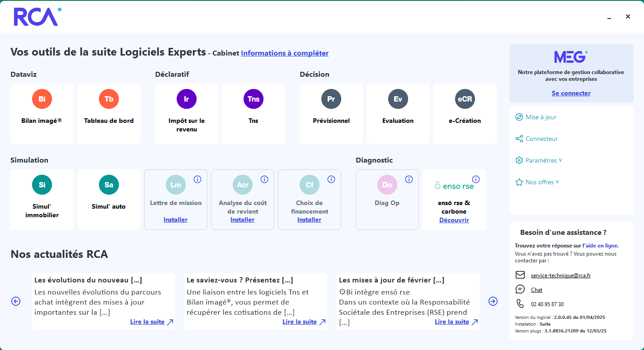The width and height of the screenshot is (644, 350).
Task: Install Choix de financement
Action: (x=309, y=219)
